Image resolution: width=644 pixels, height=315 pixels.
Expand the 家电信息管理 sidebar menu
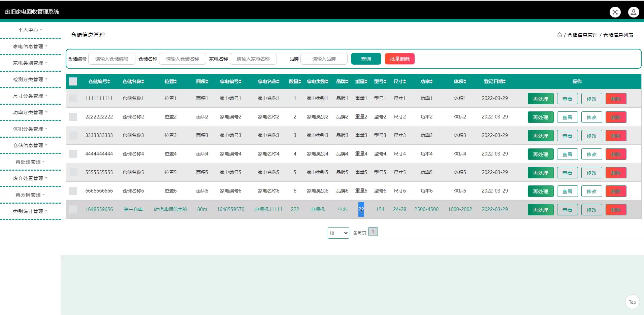click(x=30, y=46)
